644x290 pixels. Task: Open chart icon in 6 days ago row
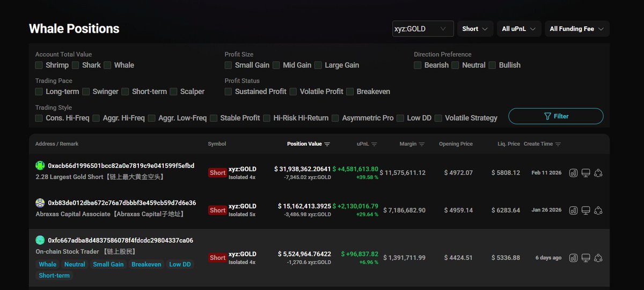[x=573, y=258]
